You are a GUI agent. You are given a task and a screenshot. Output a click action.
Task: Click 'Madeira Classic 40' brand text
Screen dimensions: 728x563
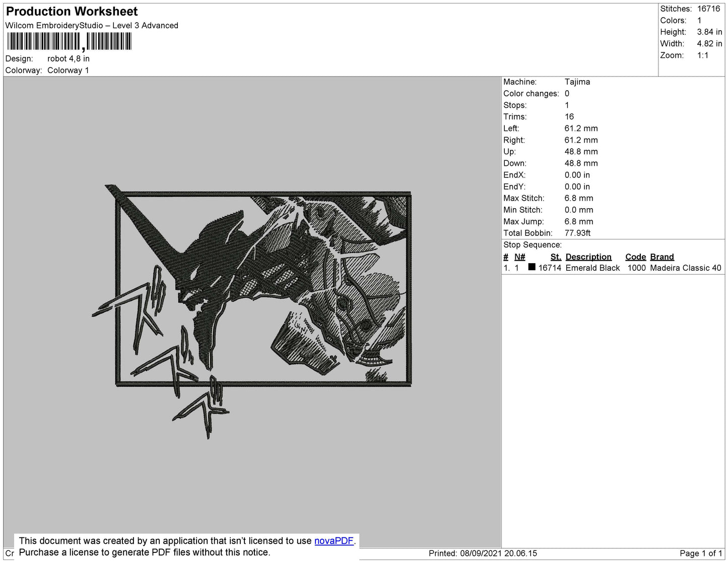coord(686,268)
